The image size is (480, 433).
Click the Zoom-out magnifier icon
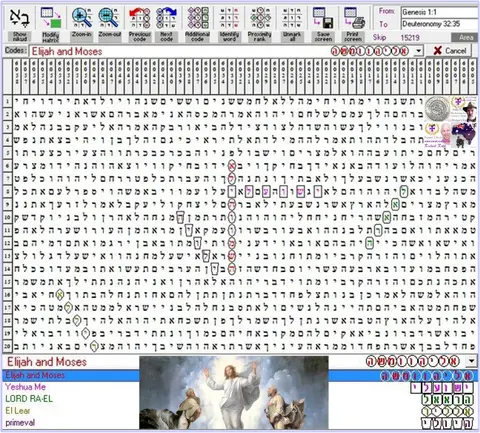click(109, 17)
